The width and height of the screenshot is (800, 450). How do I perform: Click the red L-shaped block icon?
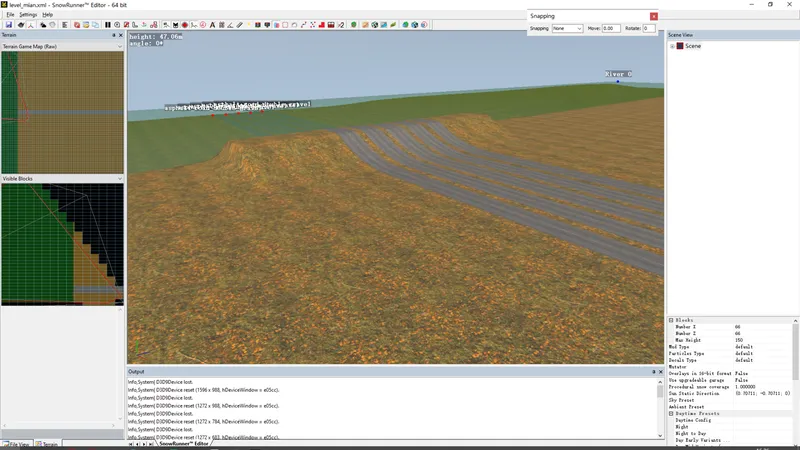click(x=321, y=24)
